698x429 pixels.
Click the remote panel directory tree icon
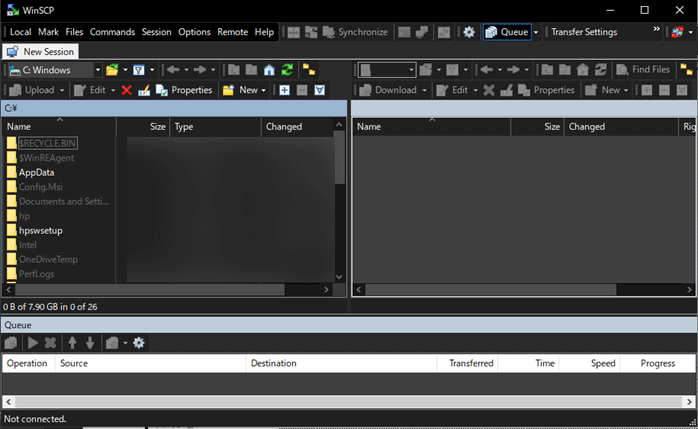point(686,70)
